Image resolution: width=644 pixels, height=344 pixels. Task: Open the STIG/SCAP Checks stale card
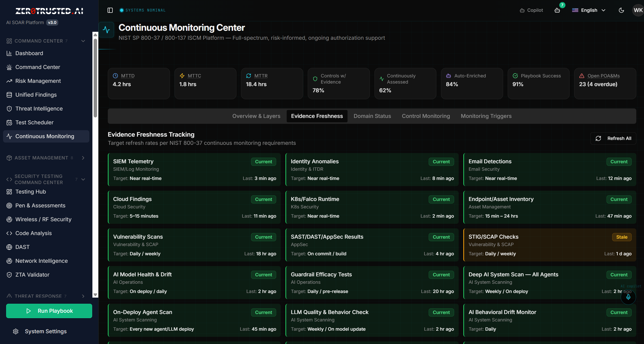click(x=550, y=245)
